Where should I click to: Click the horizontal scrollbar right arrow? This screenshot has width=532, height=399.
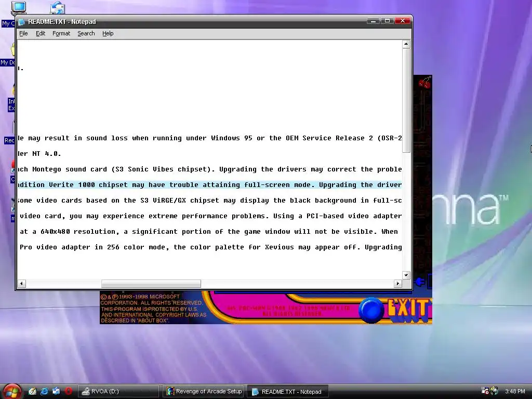click(398, 283)
